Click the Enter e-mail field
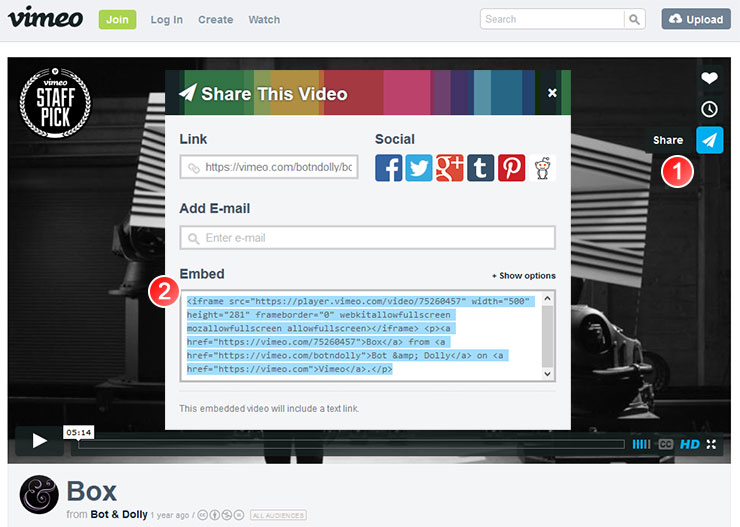 [x=367, y=238]
